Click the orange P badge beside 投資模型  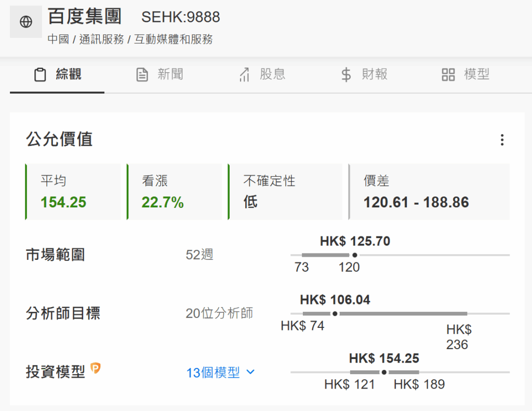[96, 368]
